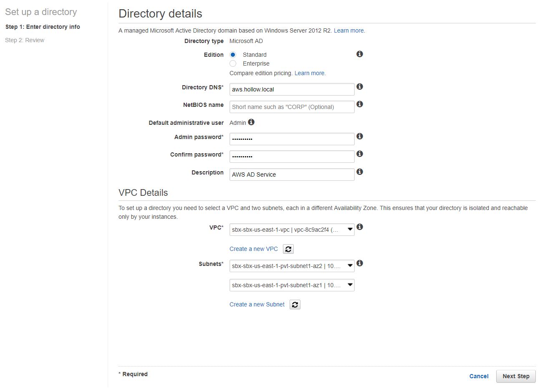Refresh the Subnet list
This screenshot has height=392, width=545.
pos(295,305)
